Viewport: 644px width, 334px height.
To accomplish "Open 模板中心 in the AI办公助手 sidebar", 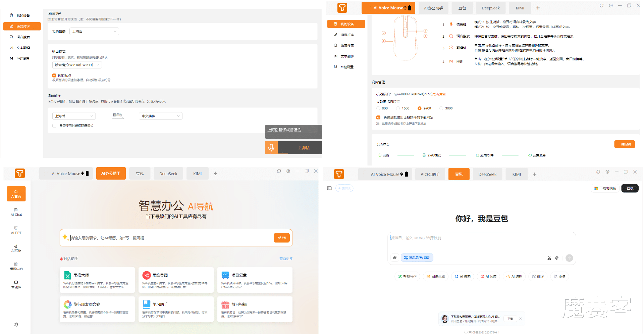I will click(x=16, y=267).
